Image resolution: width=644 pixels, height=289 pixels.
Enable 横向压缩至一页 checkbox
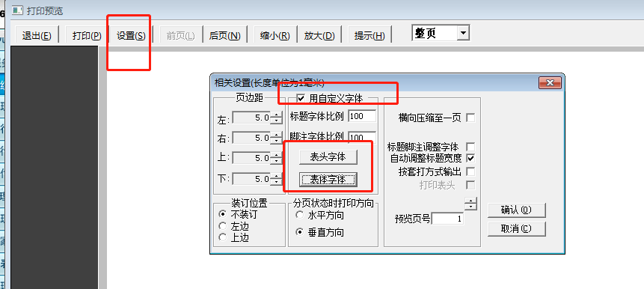coord(470,118)
